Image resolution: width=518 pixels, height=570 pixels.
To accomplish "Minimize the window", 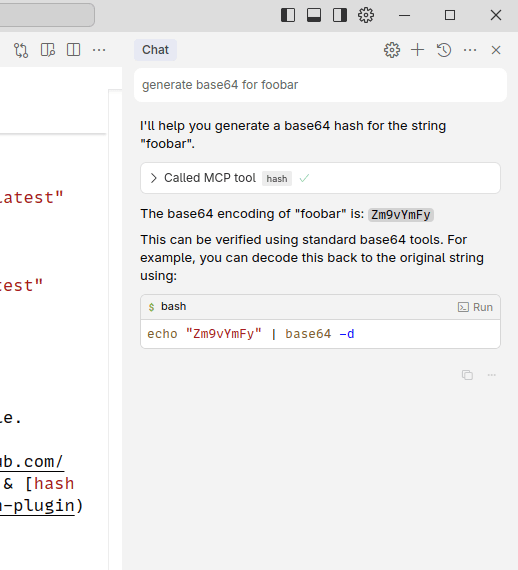I will 404,15.
